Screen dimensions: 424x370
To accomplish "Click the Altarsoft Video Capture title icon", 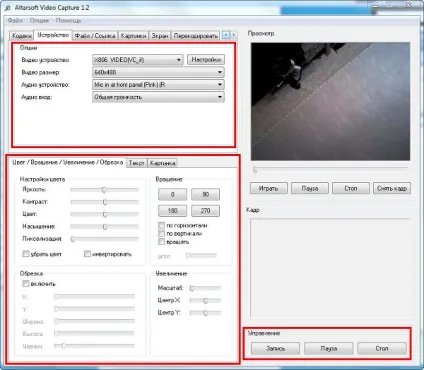I will pos(8,7).
